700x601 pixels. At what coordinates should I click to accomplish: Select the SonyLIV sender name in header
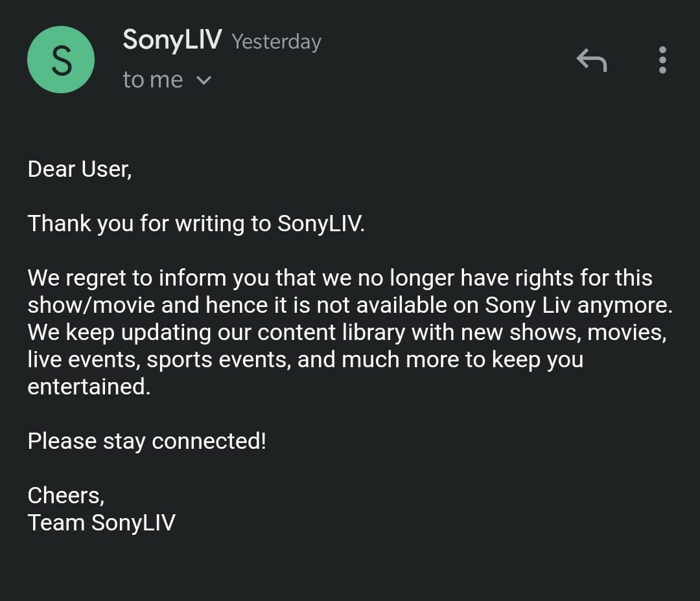coord(172,40)
